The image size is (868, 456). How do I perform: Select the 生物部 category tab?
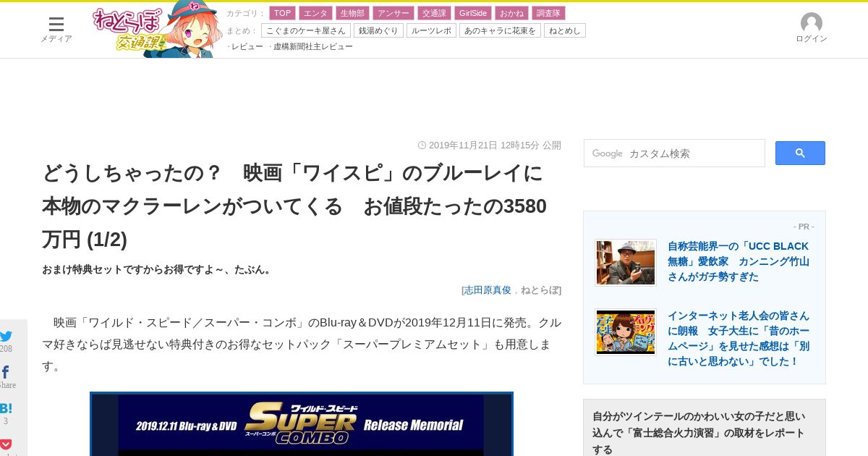click(x=352, y=13)
